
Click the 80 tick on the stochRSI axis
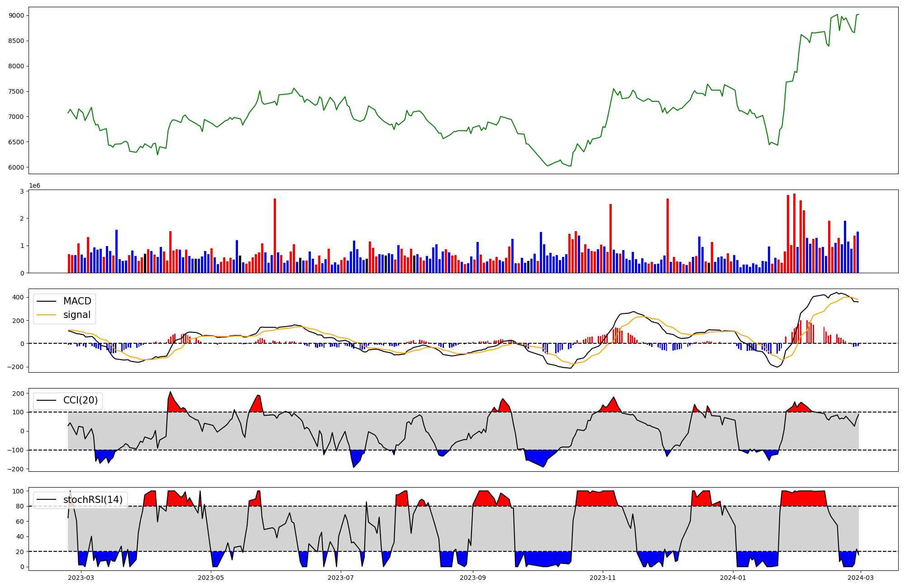(x=20, y=506)
